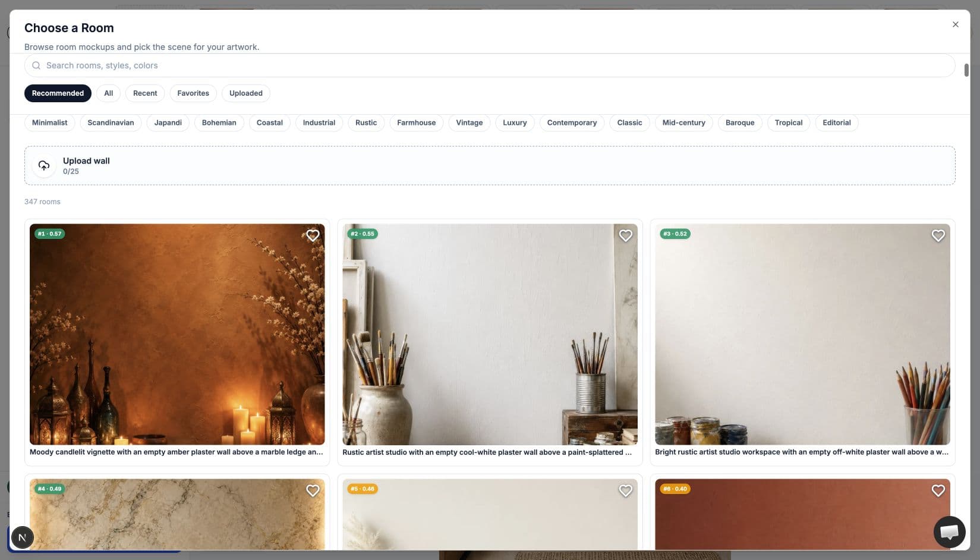Switch to the Recommended tab
980x560 pixels.
(58, 93)
